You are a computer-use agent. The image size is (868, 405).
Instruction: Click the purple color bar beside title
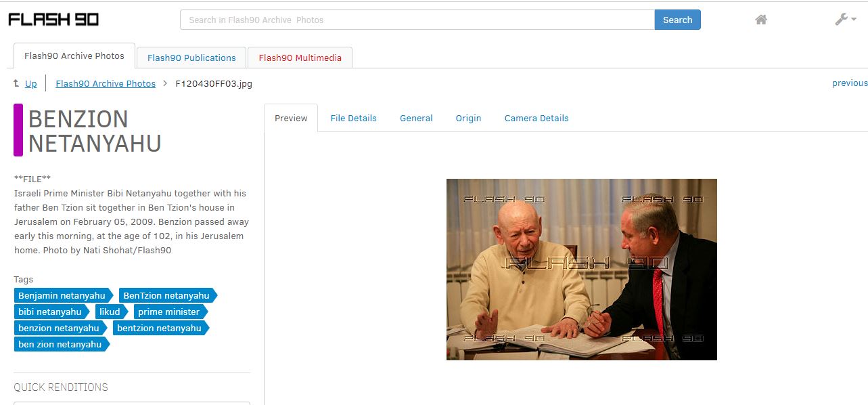[x=18, y=130]
